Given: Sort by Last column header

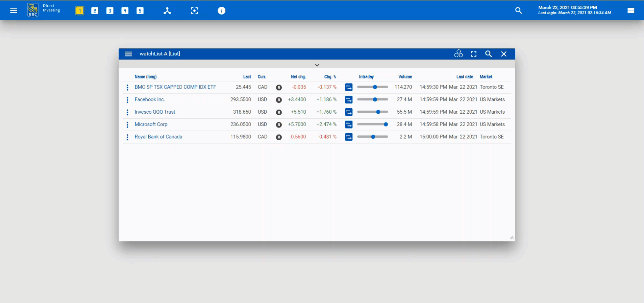Looking at the screenshot, I should pos(247,77).
